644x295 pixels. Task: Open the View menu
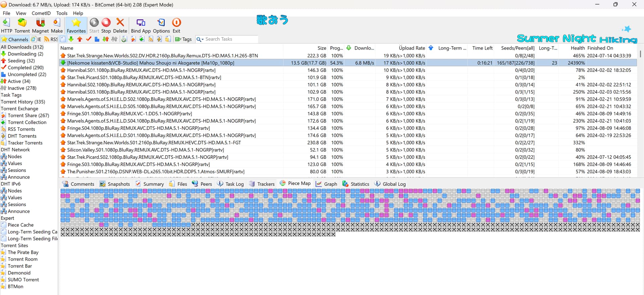pyautogui.click(x=21, y=13)
